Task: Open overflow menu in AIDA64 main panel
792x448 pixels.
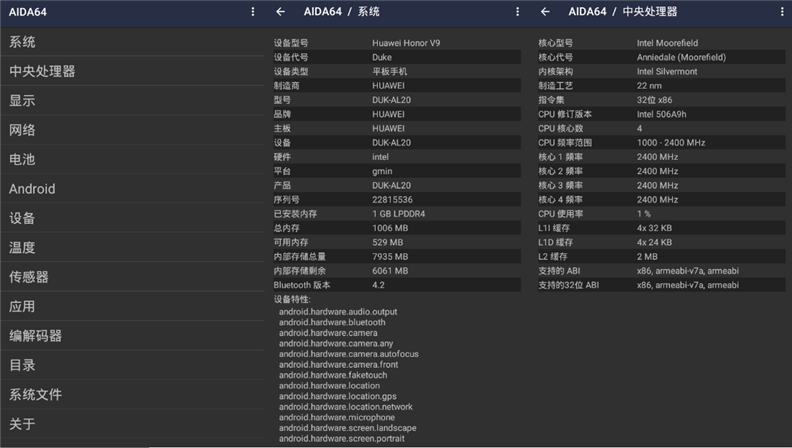Action: [253, 12]
